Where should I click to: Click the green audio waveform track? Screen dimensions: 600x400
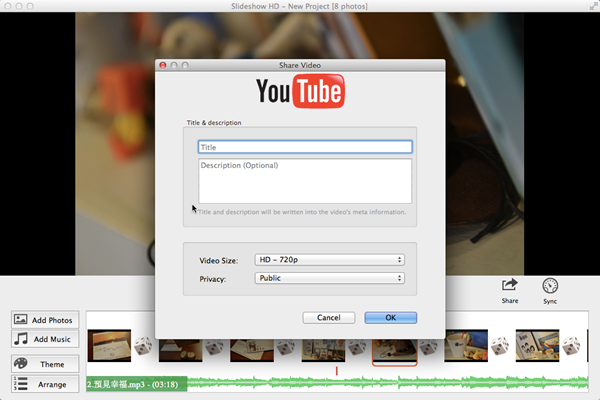(388, 383)
